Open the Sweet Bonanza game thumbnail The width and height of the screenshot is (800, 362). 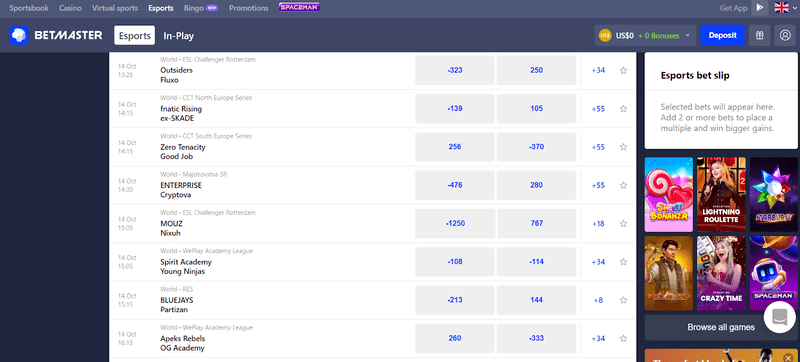point(669,195)
